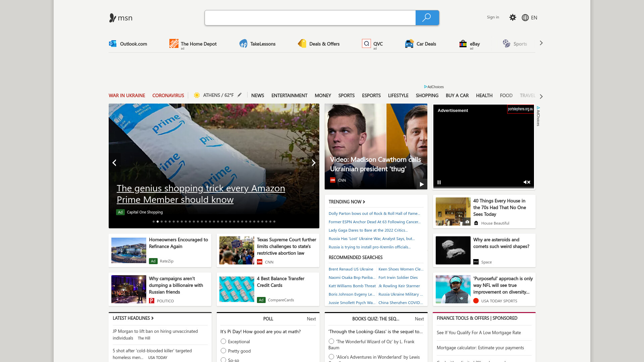Open Amazon Prime shopping trick headline
The width and height of the screenshot is (644, 362).
click(x=201, y=194)
